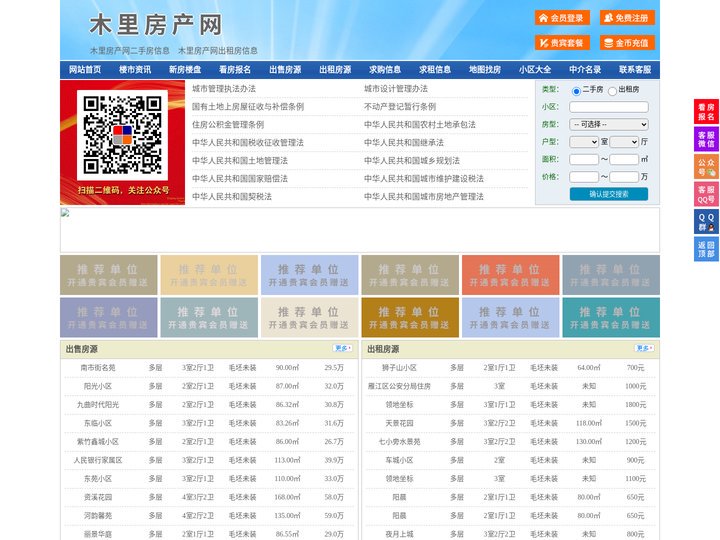Click 更多 in the 出租房源 panel header
The width and height of the screenshot is (720, 540).
pyautogui.click(x=644, y=349)
